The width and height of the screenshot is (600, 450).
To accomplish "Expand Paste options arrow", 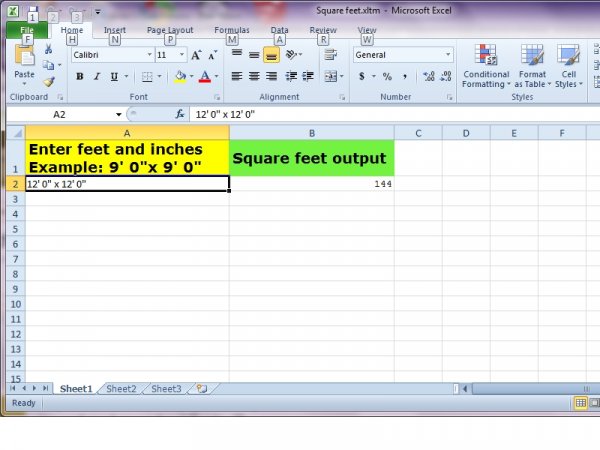I will (x=24, y=84).
